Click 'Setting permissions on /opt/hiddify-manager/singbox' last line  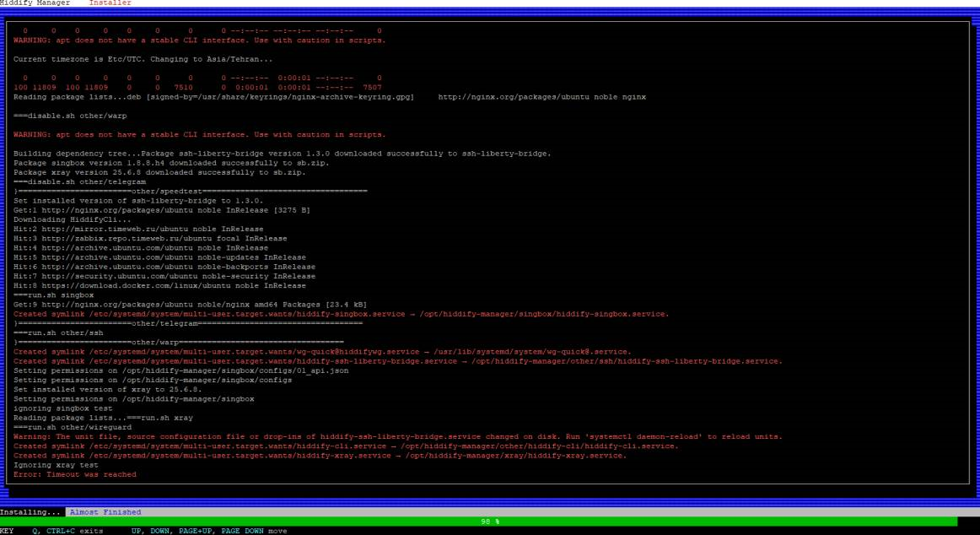(134, 399)
